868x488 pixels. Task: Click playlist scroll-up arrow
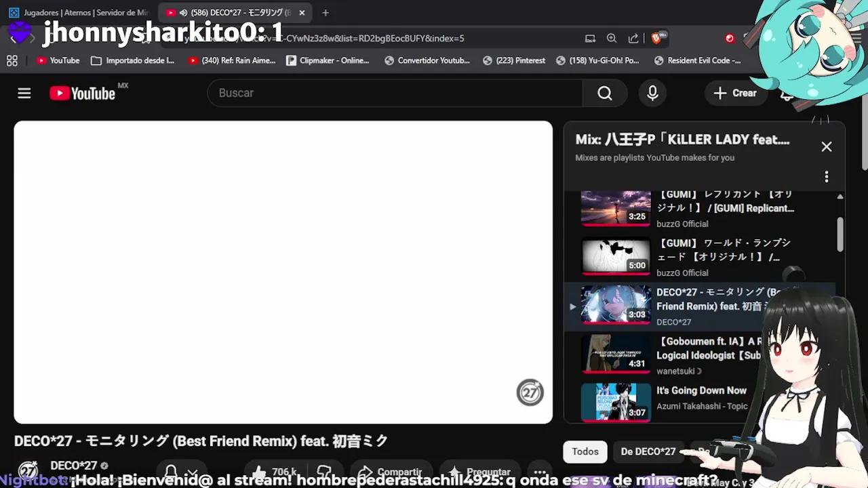tap(840, 197)
